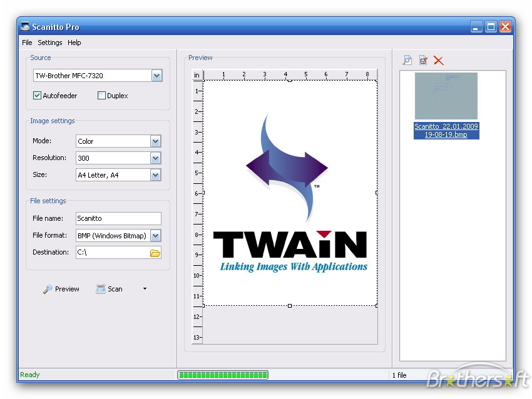The width and height of the screenshot is (532, 399).
Task: Open the File format dropdown
Action: 155,236
